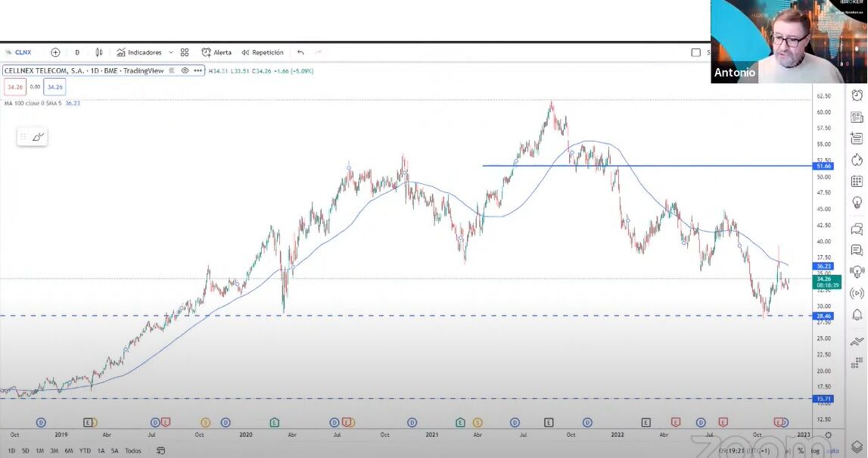Select the 1M date range

[x=40, y=450]
